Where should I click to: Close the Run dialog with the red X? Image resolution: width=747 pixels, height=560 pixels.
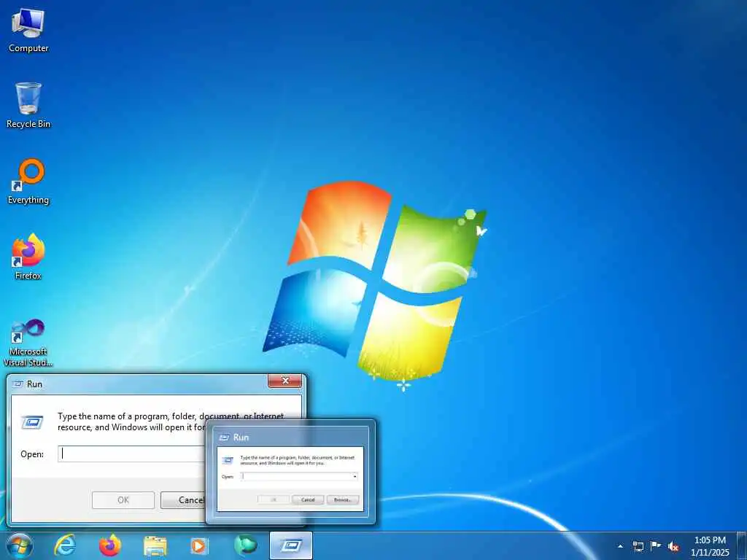pyautogui.click(x=285, y=381)
